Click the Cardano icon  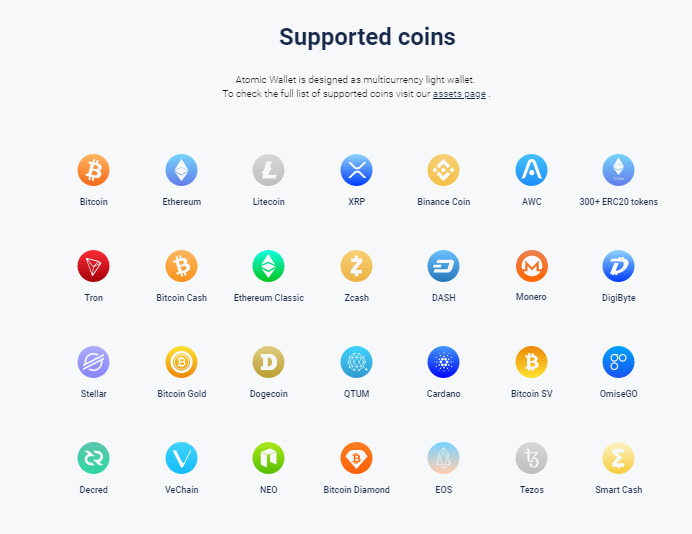pyautogui.click(x=444, y=362)
